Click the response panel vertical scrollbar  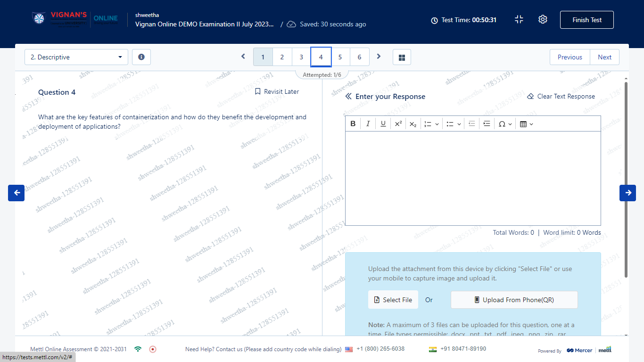pos(626,179)
